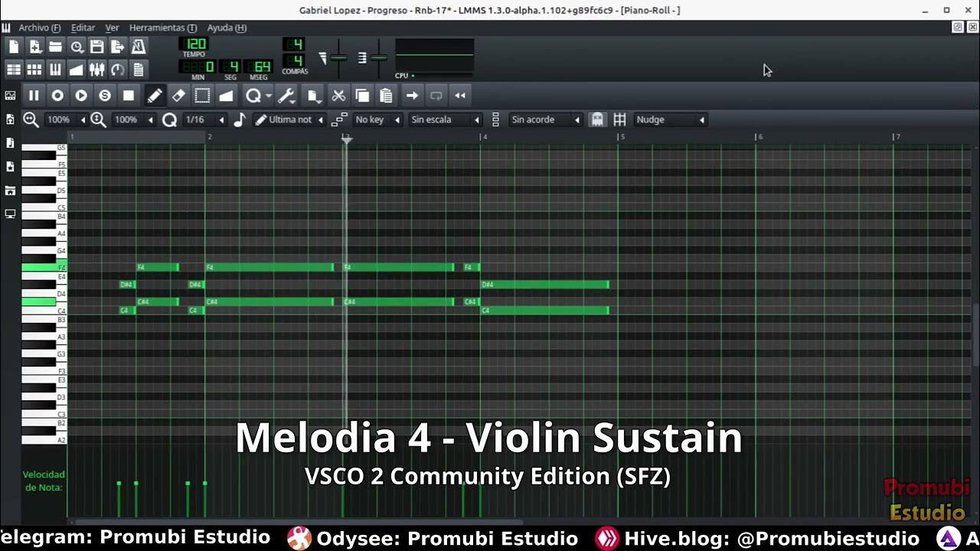
Task: Open the file actions dropdown in piano roll
Action: (x=312, y=96)
